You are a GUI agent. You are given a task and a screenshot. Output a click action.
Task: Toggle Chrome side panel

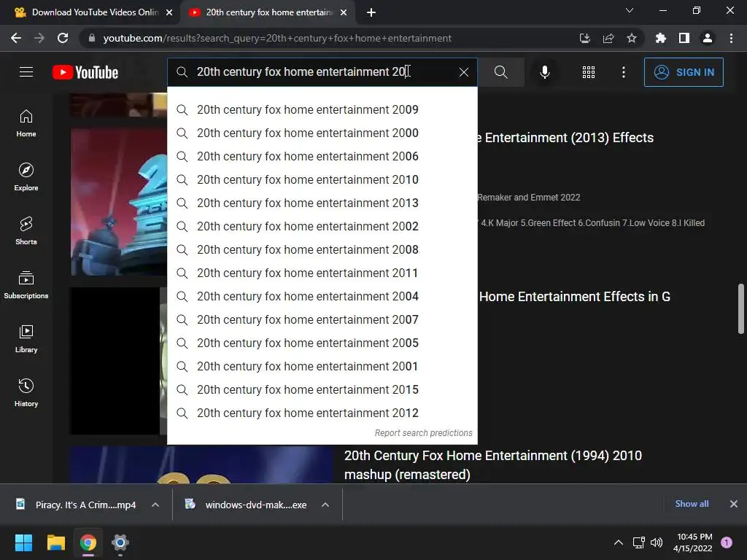point(684,38)
